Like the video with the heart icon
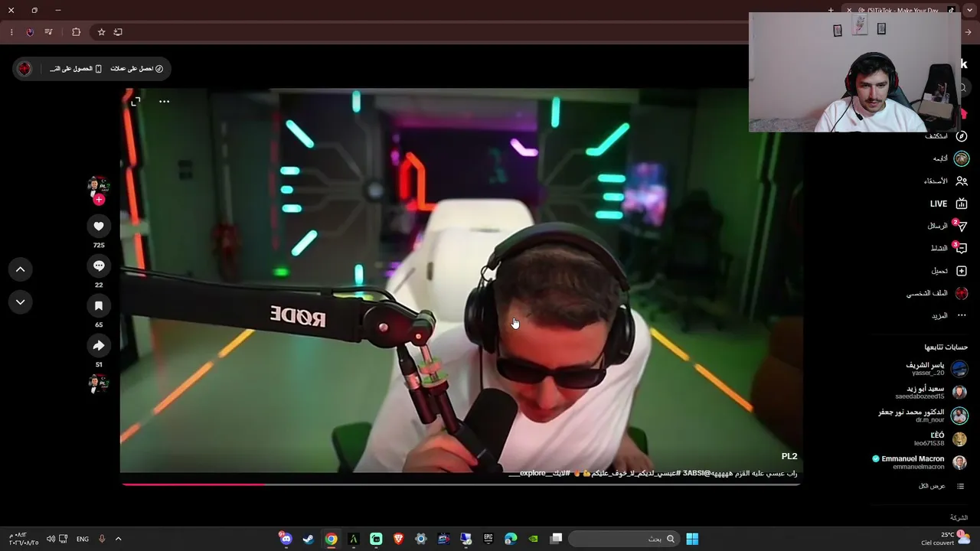980x551 pixels. click(x=99, y=226)
